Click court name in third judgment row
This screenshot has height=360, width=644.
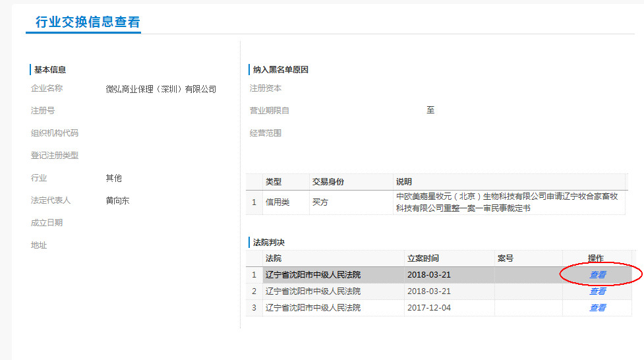pyautogui.click(x=312, y=307)
